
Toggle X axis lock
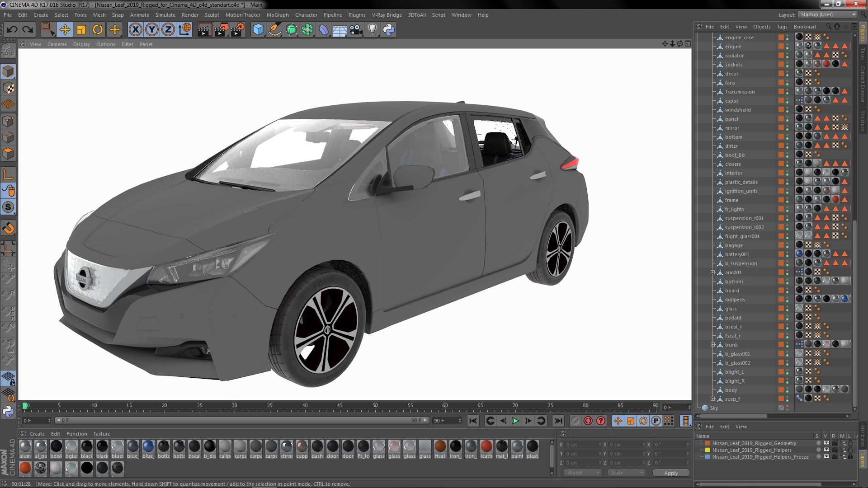pyautogui.click(x=135, y=30)
